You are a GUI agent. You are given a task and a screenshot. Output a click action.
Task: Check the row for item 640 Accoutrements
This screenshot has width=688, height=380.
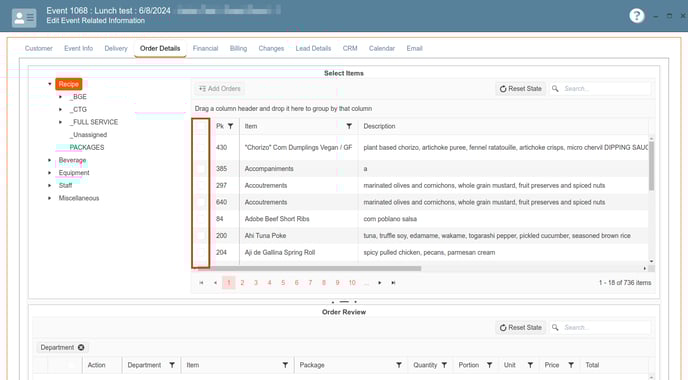point(201,202)
